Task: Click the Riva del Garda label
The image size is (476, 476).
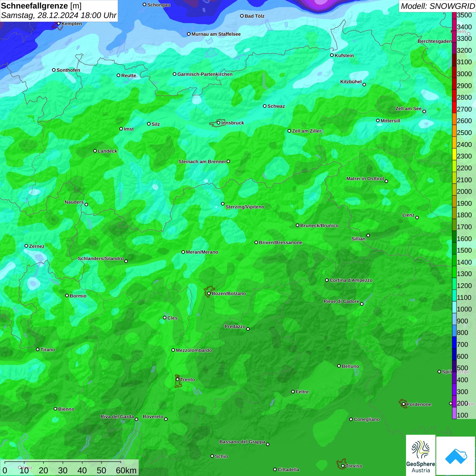Action: [117, 417]
